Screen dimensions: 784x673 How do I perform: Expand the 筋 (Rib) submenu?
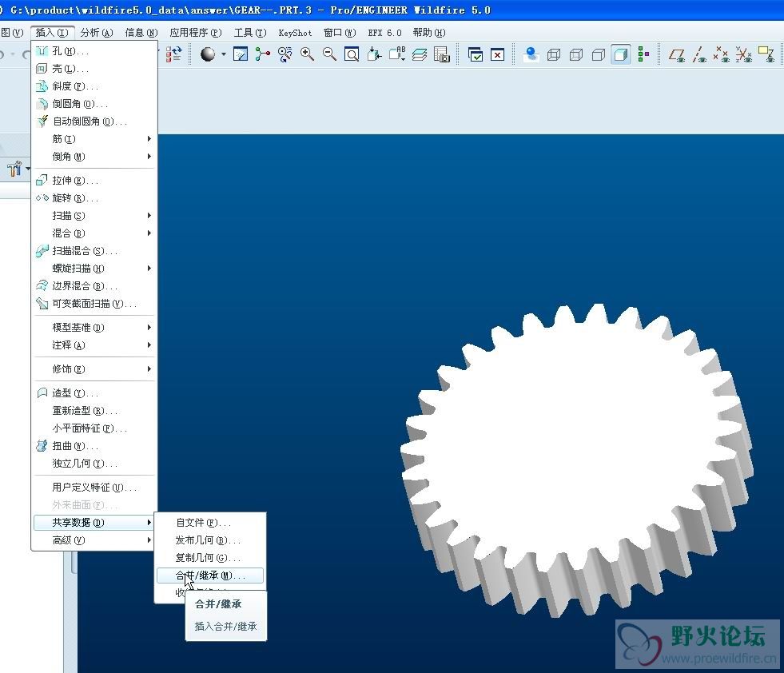coord(94,138)
